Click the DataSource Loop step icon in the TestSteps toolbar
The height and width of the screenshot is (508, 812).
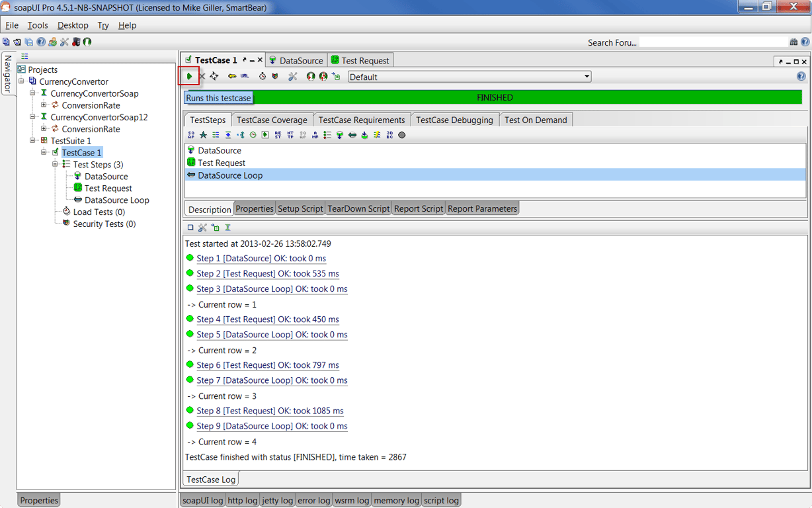coord(352,135)
